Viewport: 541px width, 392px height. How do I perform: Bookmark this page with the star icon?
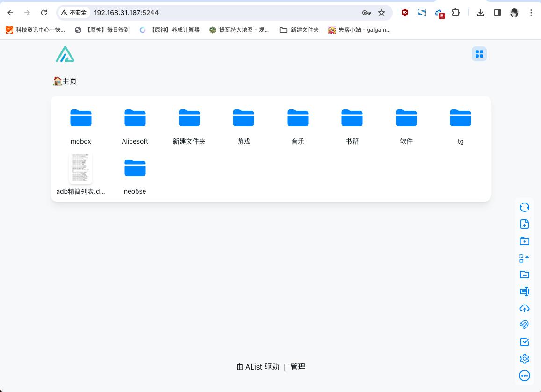381,13
